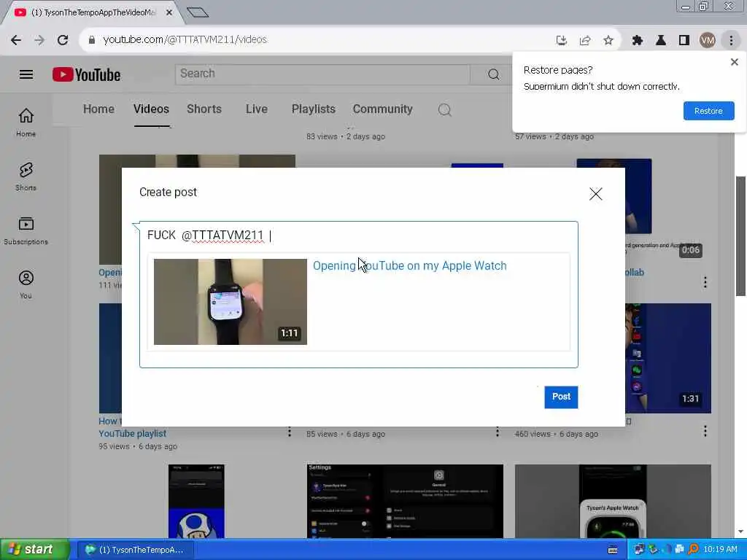Click the 10:19 AM taskbar clock
This screenshot has width=747, height=560.
coord(720,550)
